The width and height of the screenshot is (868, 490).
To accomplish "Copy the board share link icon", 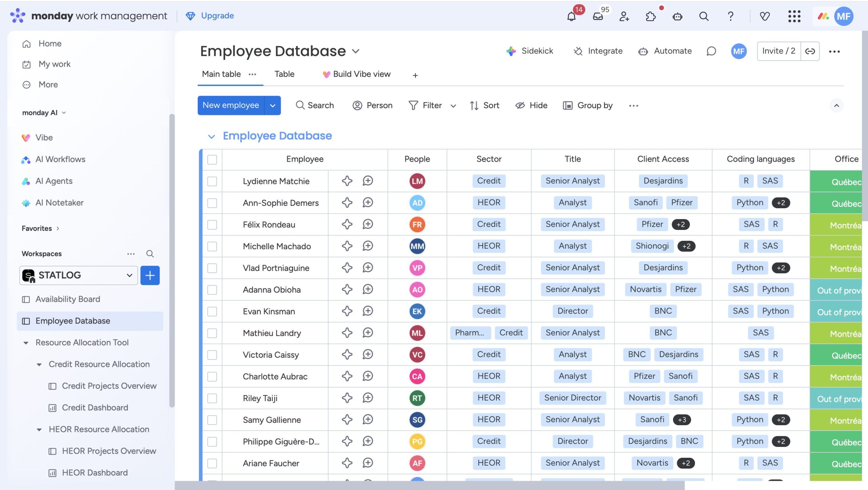I will (810, 51).
